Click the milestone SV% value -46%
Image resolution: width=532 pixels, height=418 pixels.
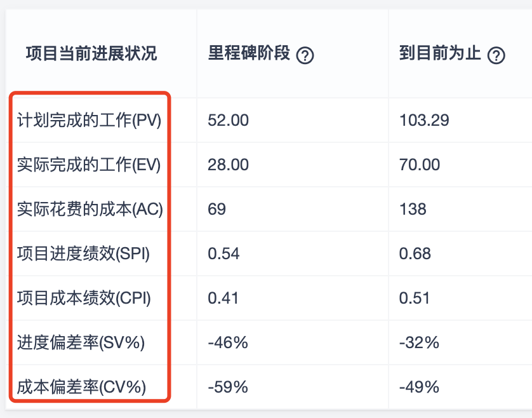[x=228, y=342]
